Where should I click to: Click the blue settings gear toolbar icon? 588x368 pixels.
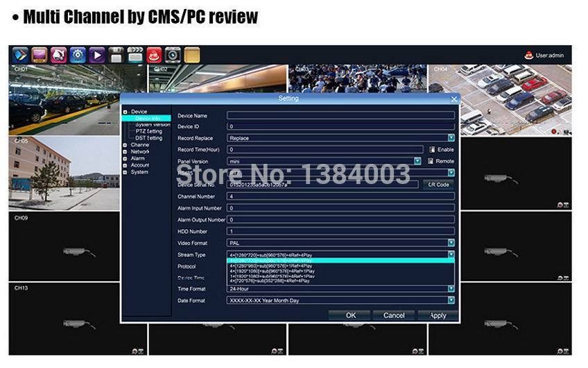coord(78,55)
